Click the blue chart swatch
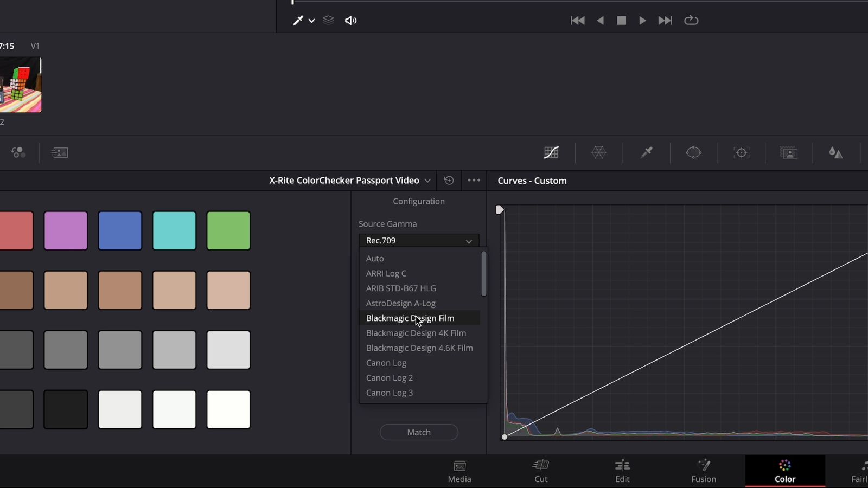Screen dimensions: 868x488 pos(120,231)
